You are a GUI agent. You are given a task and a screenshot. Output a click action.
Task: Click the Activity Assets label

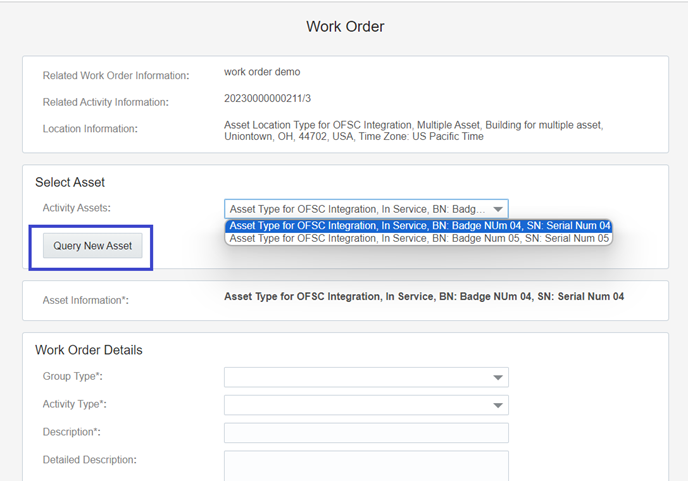pos(76,208)
